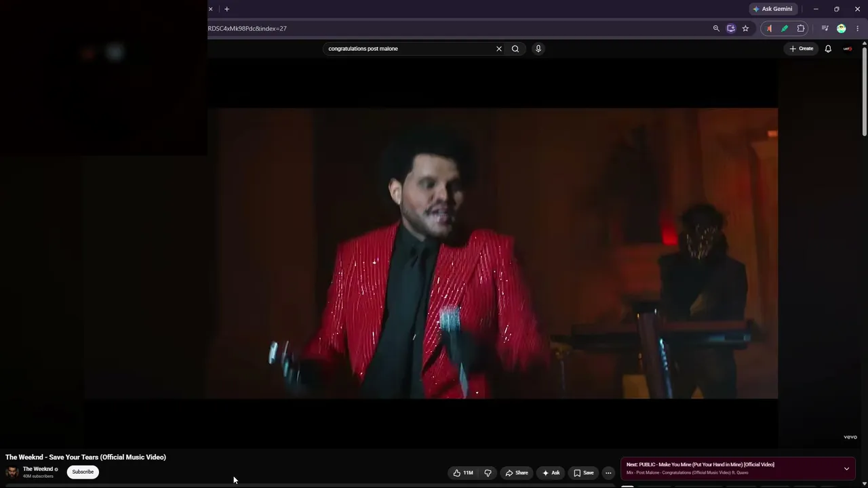Image resolution: width=868 pixels, height=488 pixels.
Task: Open The Weeknd channel name link
Action: (38, 469)
